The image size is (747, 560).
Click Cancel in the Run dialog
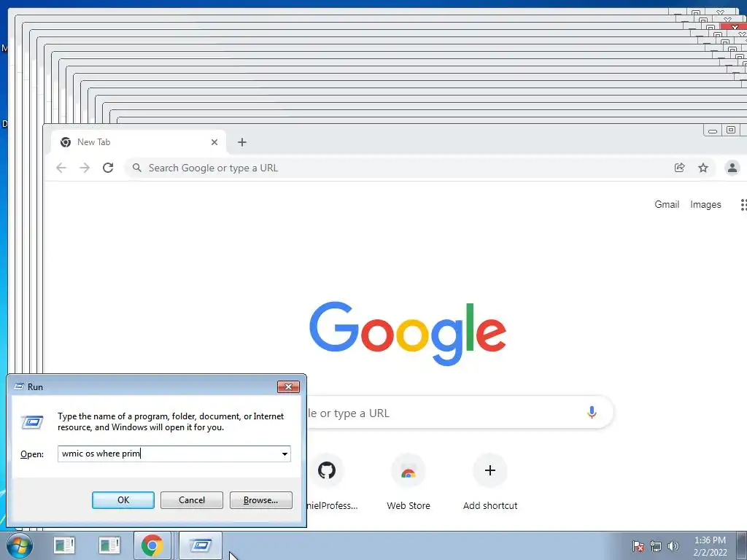tap(192, 500)
